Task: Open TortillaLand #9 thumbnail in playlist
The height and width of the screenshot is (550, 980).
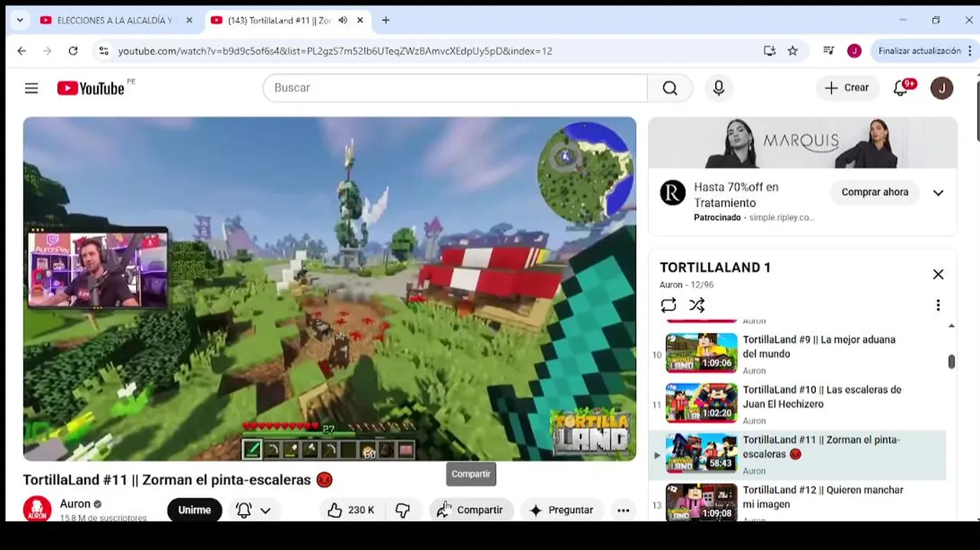Action: point(701,353)
